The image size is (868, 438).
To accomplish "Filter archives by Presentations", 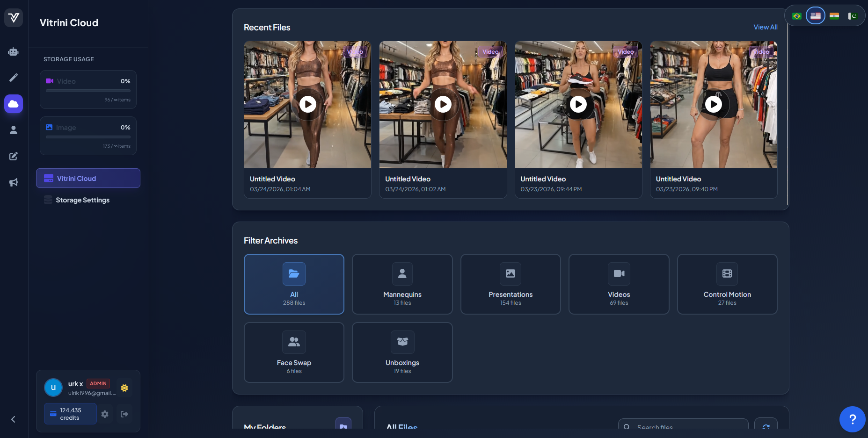I will (x=511, y=284).
